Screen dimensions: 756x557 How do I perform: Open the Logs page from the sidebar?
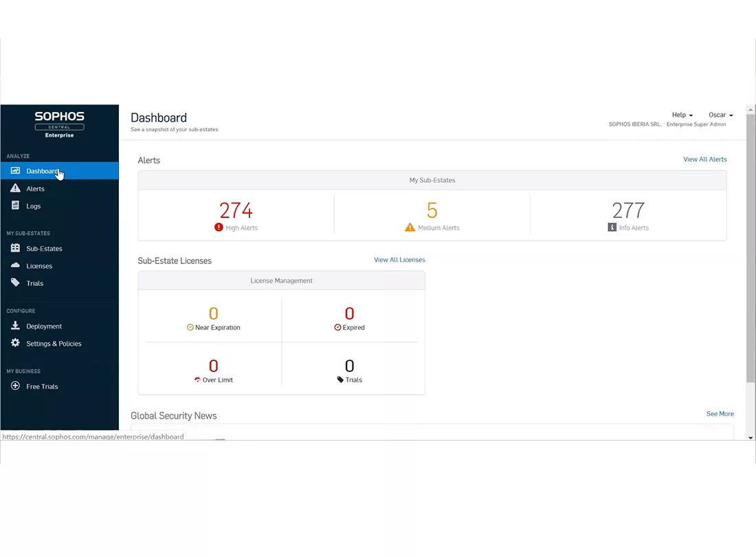pyautogui.click(x=15, y=206)
